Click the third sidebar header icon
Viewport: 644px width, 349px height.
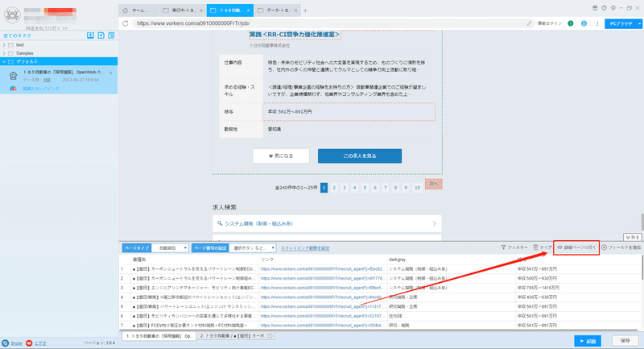(111, 35)
